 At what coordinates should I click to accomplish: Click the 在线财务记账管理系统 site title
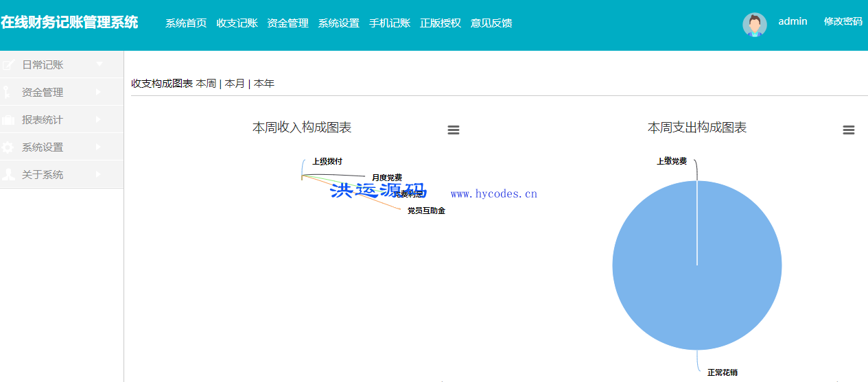point(69,22)
